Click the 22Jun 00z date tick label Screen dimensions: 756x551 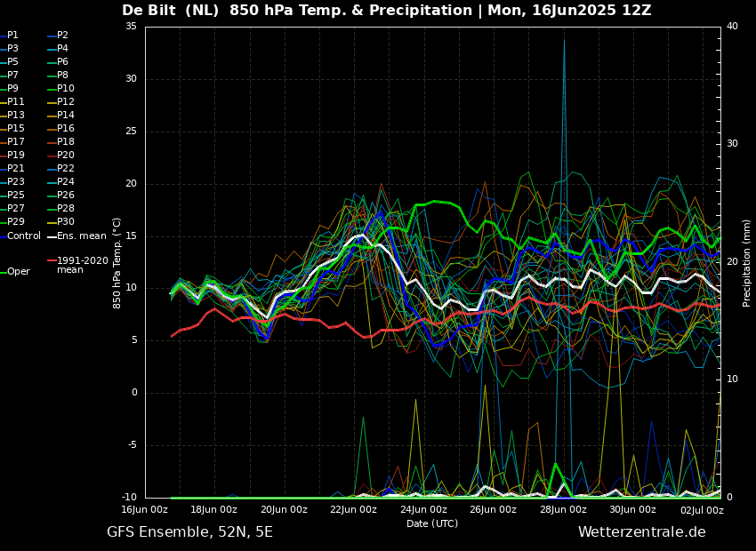tap(353, 510)
